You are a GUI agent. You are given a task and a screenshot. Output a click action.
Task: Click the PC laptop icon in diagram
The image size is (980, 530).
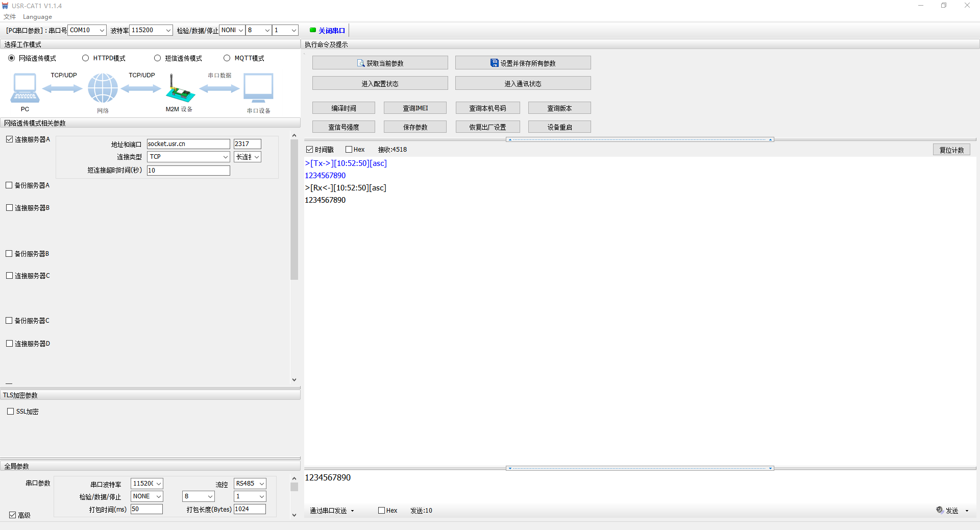pos(24,88)
